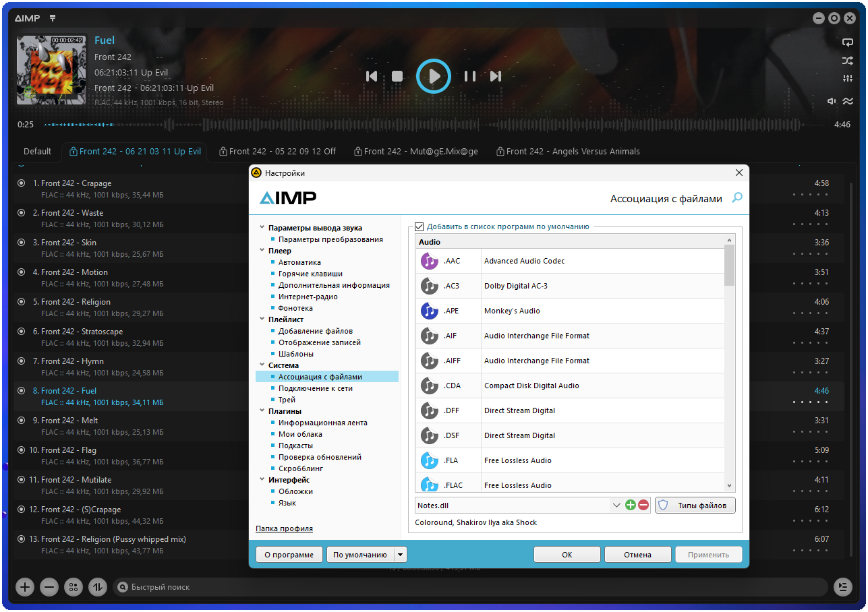Viewport: 868px width, 612px height.
Task: Skip to the previous track
Action: coord(371,76)
